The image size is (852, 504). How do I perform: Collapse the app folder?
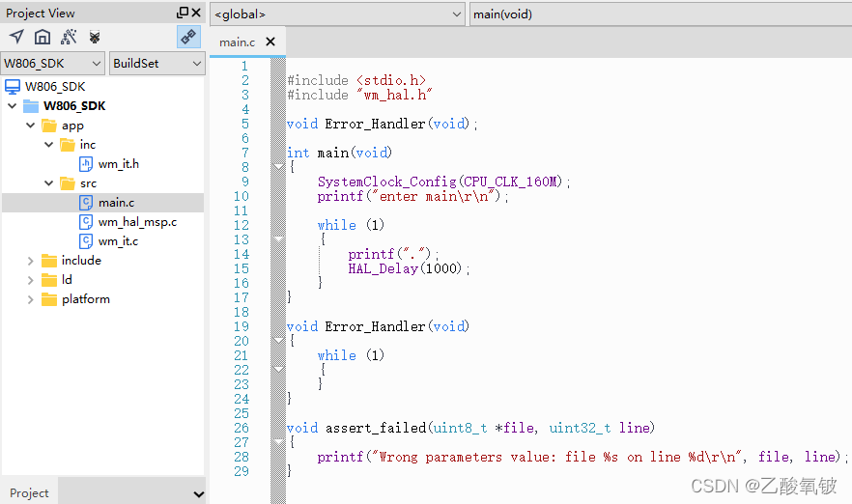click(31, 126)
